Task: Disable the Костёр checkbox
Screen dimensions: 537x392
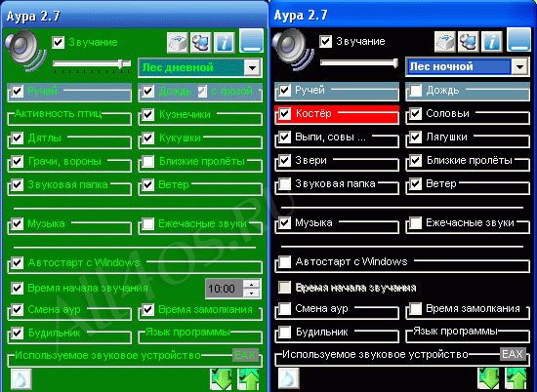Action: [x=284, y=113]
